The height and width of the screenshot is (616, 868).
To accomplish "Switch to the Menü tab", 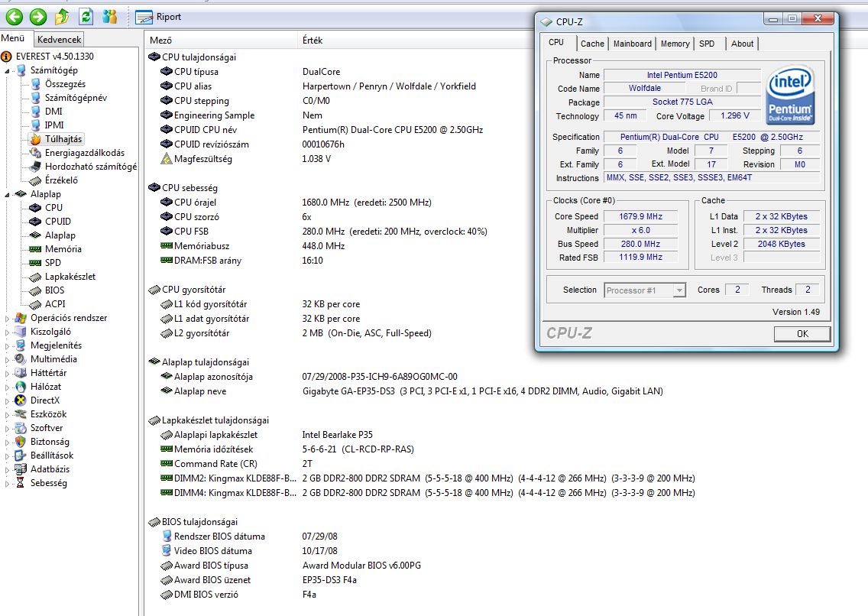I will [x=13, y=38].
